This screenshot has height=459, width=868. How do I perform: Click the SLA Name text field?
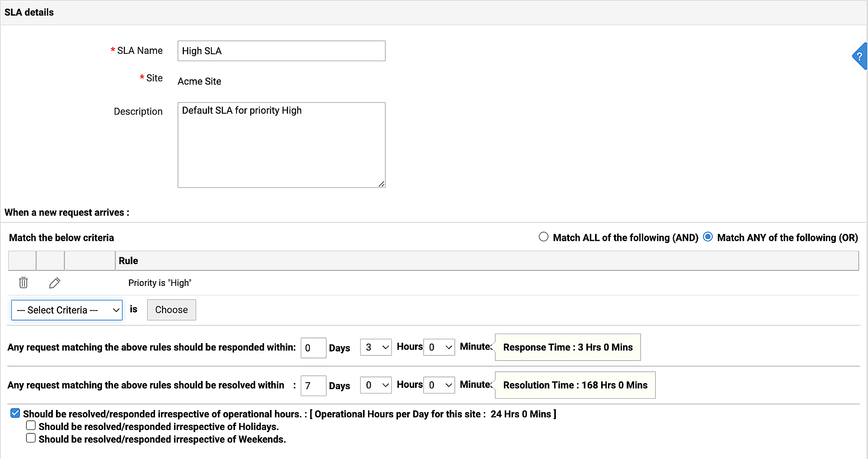pos(281,51)
